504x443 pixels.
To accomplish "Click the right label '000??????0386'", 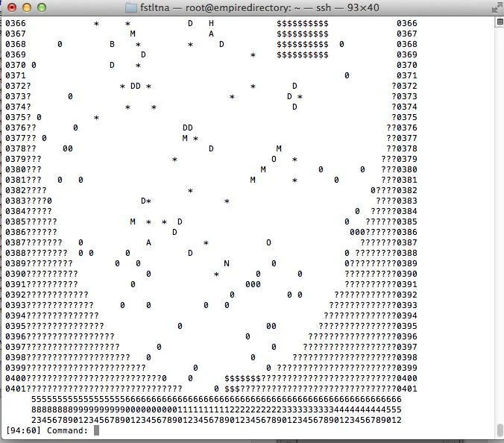I will click(383, 232).
